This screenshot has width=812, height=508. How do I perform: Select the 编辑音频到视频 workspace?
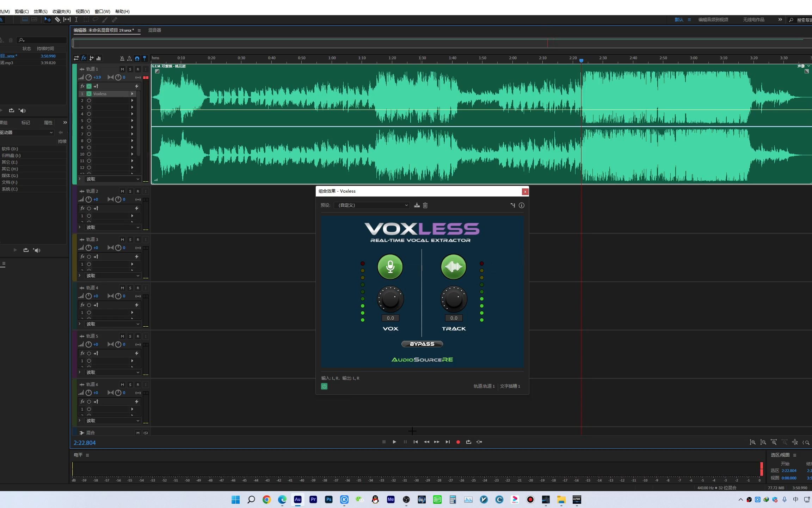tap(713, 20)
